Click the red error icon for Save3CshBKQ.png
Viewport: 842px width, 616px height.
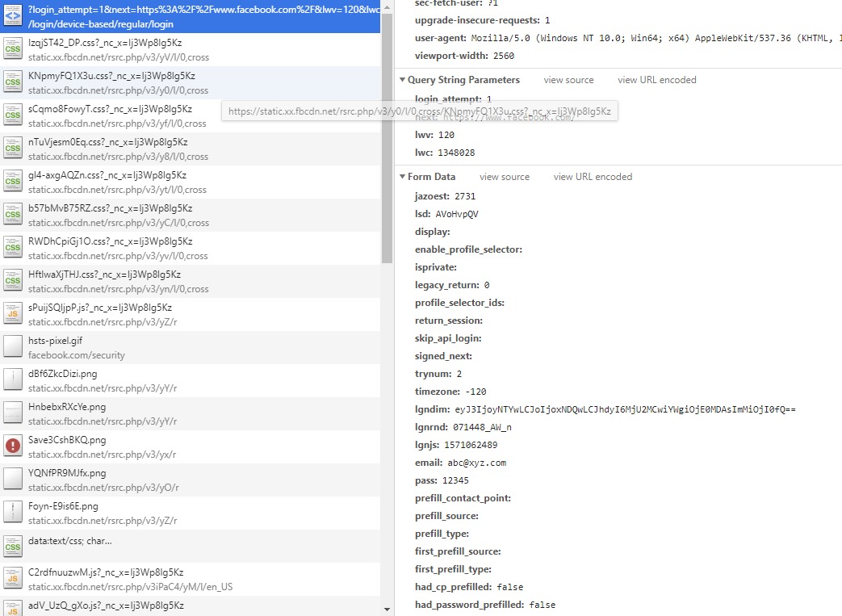13,446
